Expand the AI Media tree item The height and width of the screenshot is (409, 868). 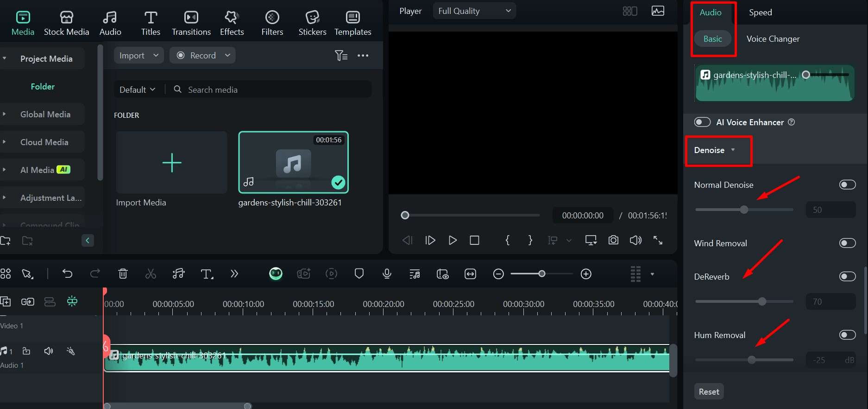[x=4, y=170]
